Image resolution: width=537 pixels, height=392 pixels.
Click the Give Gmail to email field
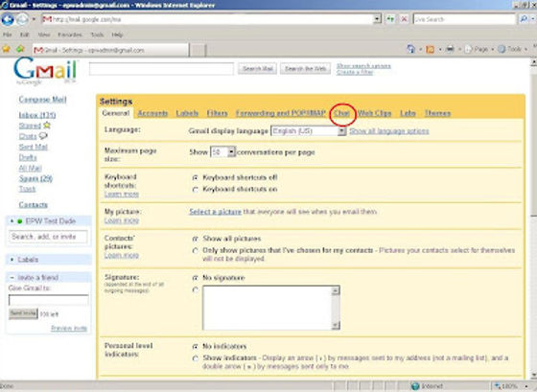(48, 300)
